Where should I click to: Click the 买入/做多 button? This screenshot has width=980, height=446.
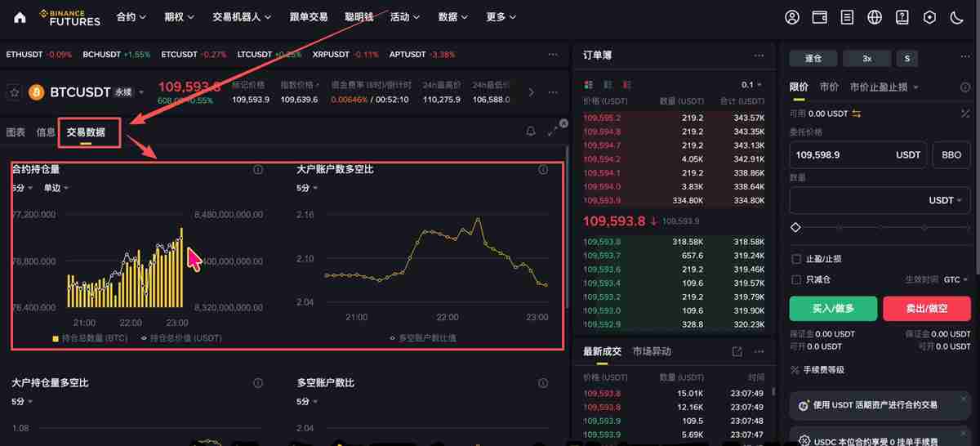(833, 308)
